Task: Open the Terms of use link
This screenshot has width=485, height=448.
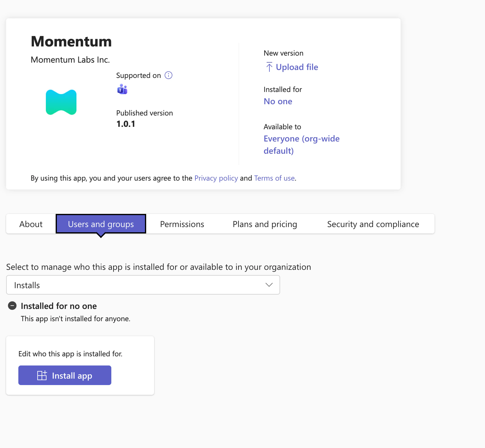Action: (x=274, y=178)
